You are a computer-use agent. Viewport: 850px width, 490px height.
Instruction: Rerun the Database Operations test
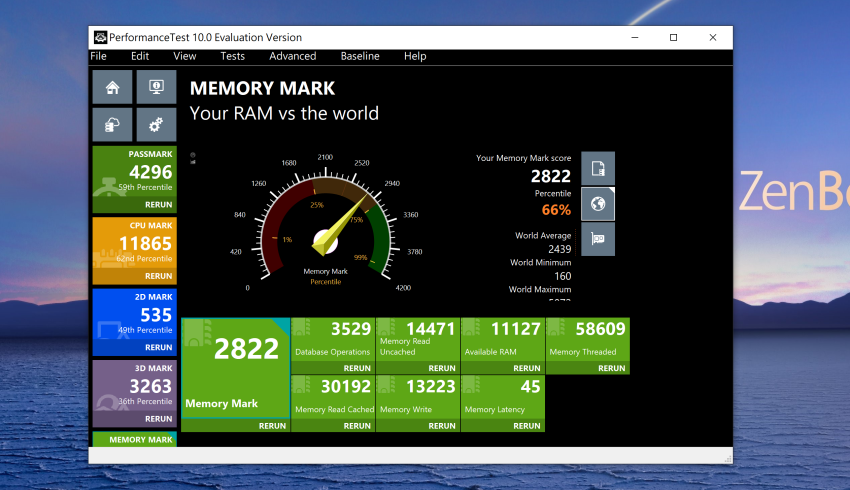357,368
